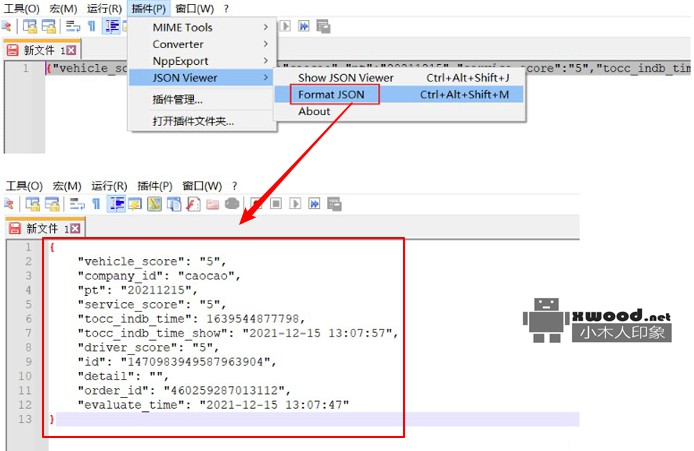The width and height of the screenshot is (694, 451).
Task: Click Synchronize Horizontal Scrolling icon in upper toolbar
Action: coord(49,27)
